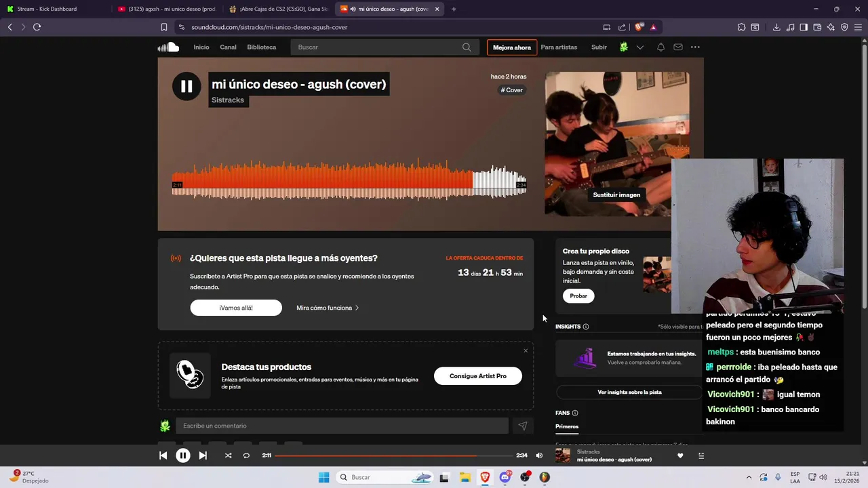Open the FANS info icon
The width and height of the screenshot is (868, 488).
point(575,413)
